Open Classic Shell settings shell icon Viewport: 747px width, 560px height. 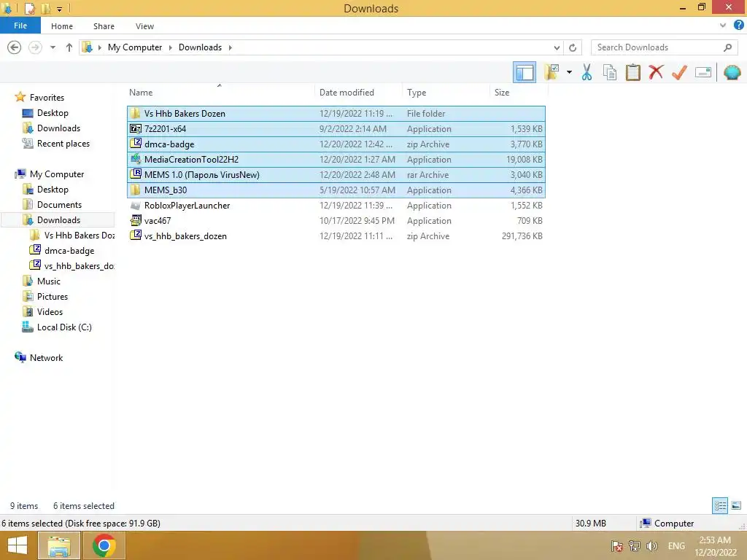click(x=732, y=72)
